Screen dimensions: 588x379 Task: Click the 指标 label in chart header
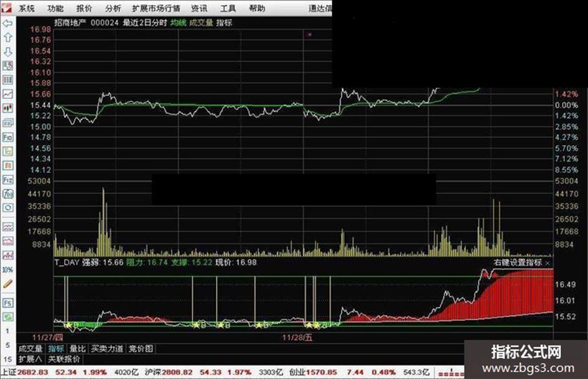click(x=224, y=22)
